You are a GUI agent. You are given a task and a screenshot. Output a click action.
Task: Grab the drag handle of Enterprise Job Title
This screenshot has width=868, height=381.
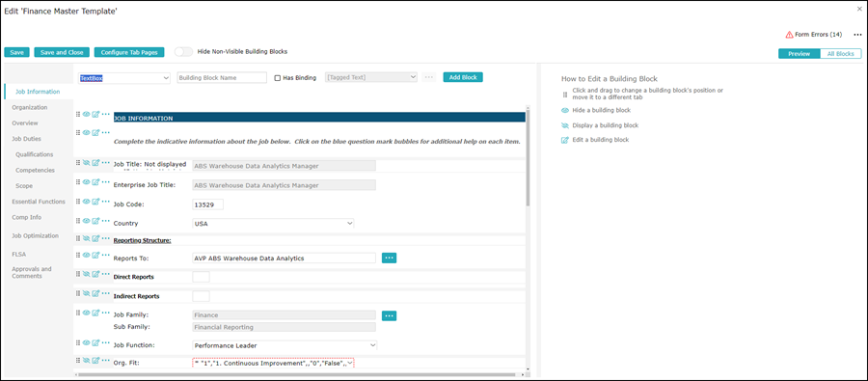78,181
